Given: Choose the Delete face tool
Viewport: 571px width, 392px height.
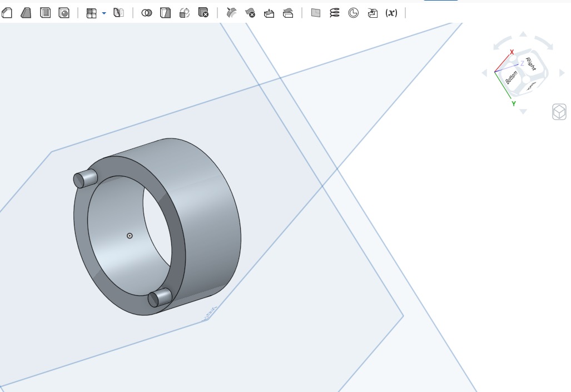Looking at the screenshot, I should [x=251, y=13].
